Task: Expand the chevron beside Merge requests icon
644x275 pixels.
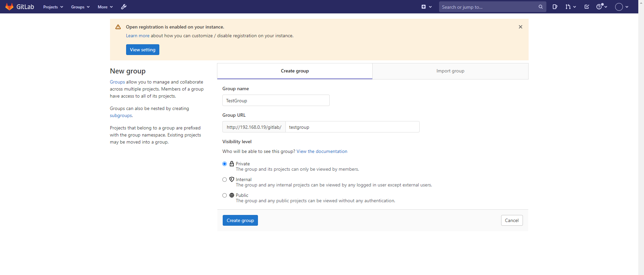Action: tap(575, 7)
